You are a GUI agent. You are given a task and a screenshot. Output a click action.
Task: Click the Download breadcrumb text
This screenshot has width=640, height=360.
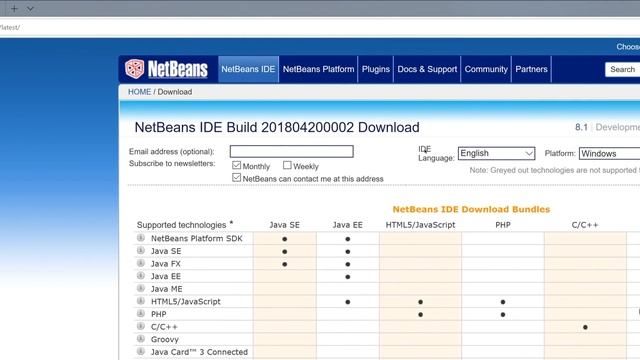[175, 92]
